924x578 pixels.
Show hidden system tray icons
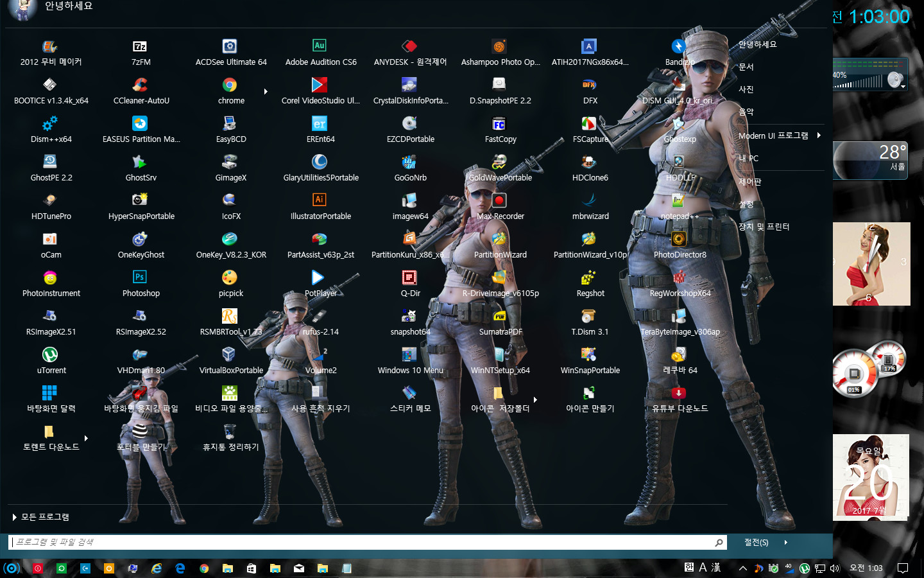[x=742, y=568]
